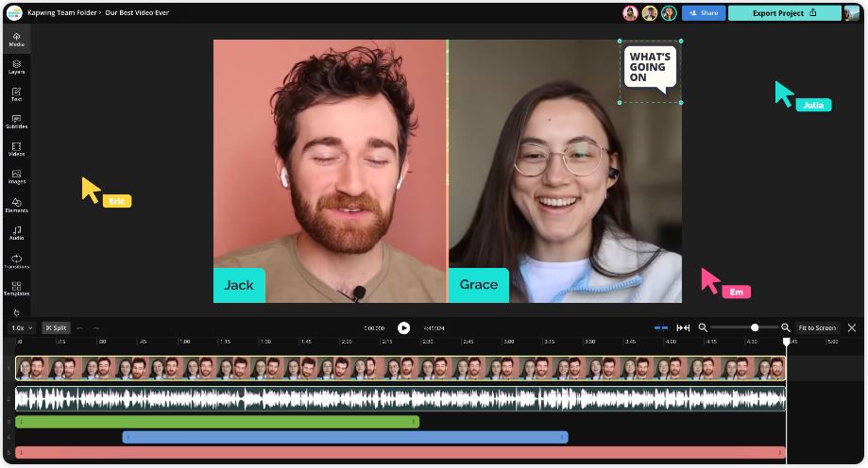Click Fit to Screen
This screenshot has width=868, height=468.
tap(817, 327)
